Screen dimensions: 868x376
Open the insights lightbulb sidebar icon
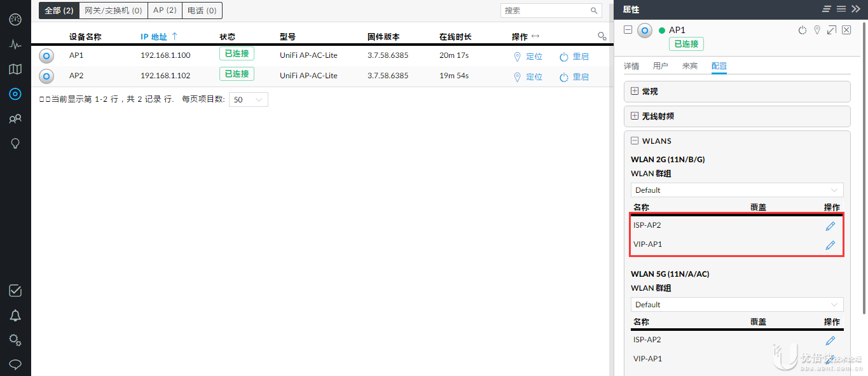[14, 143]
